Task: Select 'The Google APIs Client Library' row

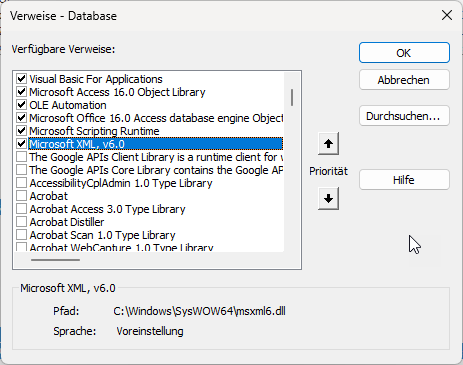Action: click(x=156, y=157)
